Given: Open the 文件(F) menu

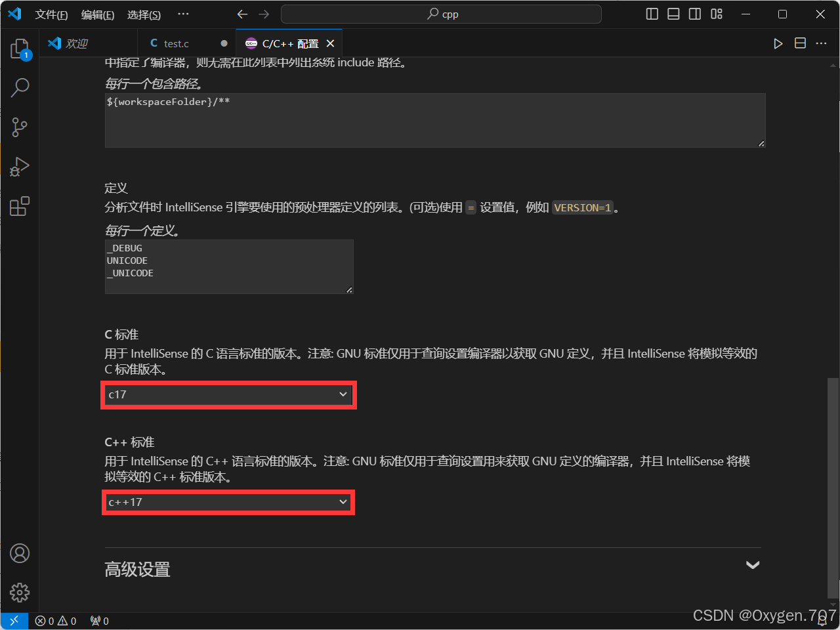Looking at the screenshot, I should pyautogui.click(x=51, y=14).
